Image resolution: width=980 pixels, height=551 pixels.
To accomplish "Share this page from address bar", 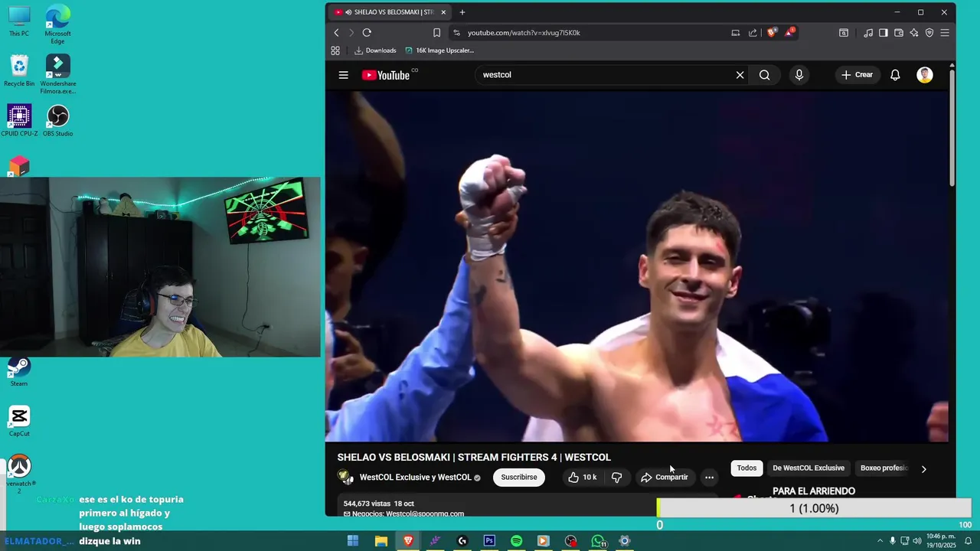I will (x=753, y=33).
